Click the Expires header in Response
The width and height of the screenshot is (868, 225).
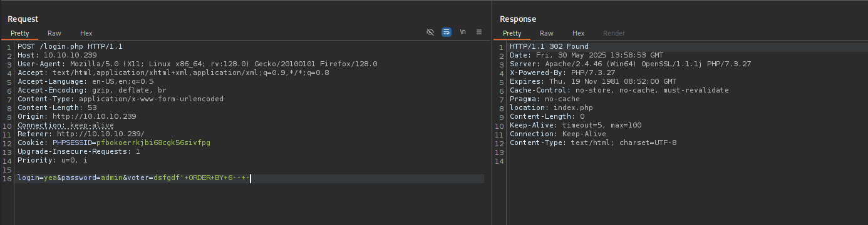pyautogui.click(x=592, y=82)
